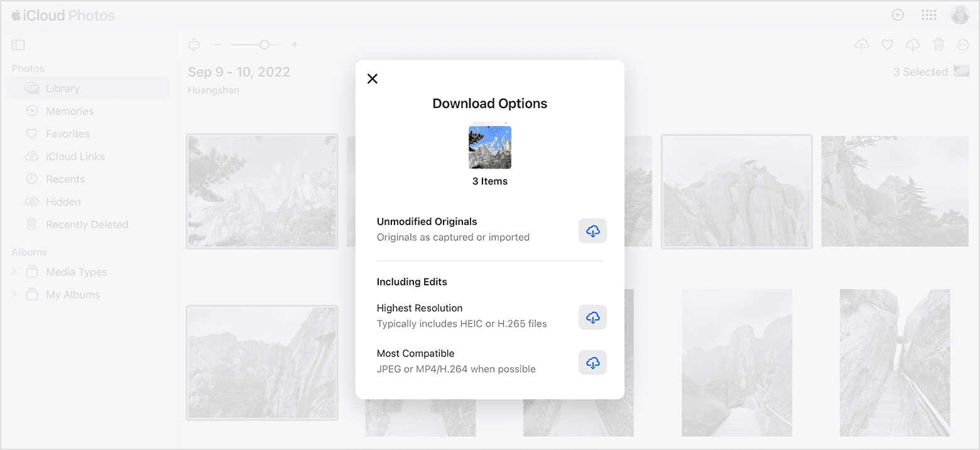Click the trash icon to delete selected photos
Viewport: 980px width, 450px height.
[x=938, y=45]
